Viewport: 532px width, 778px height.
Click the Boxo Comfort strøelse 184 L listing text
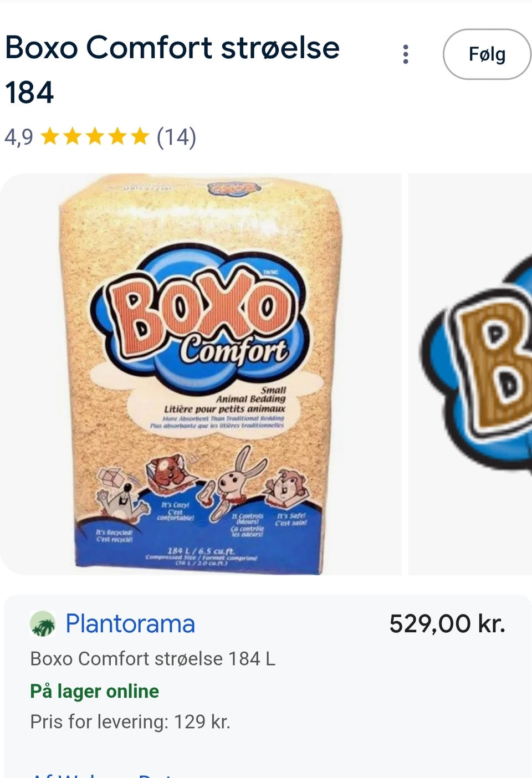(x=152, y=658)
